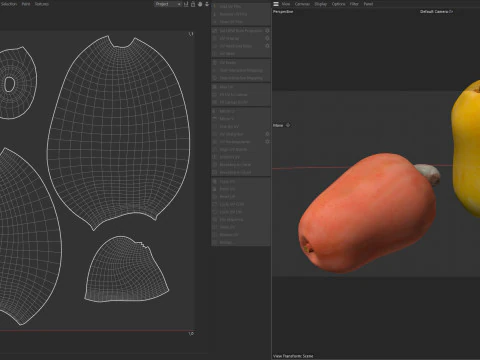Choose Store UV command
The width and height of the screenshot is (480, 360).
point(227,227)
